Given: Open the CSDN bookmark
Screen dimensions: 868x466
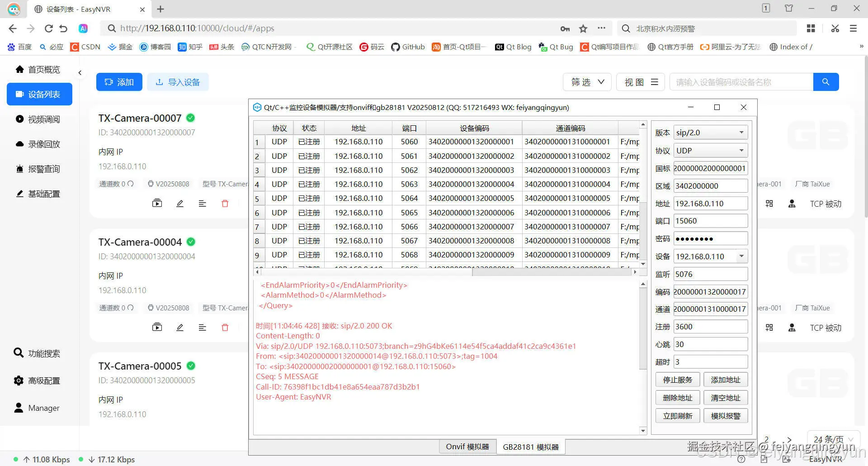Looking at the screenshot, I should pos(85,47).
